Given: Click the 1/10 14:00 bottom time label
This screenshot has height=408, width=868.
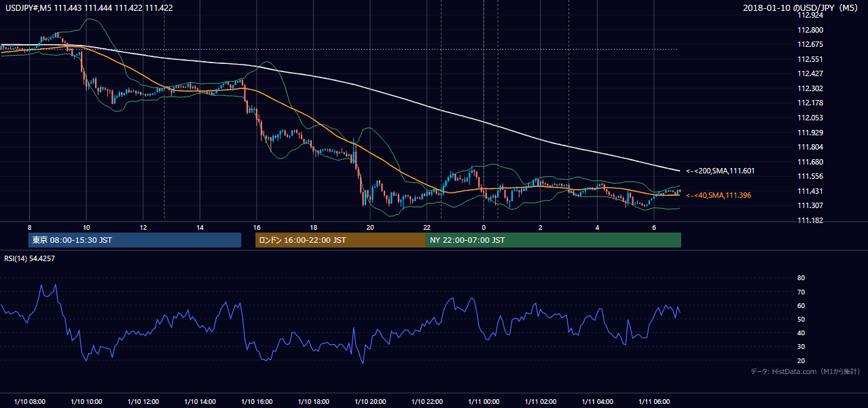Looking at the screenshot, I should tap(200, 402).
